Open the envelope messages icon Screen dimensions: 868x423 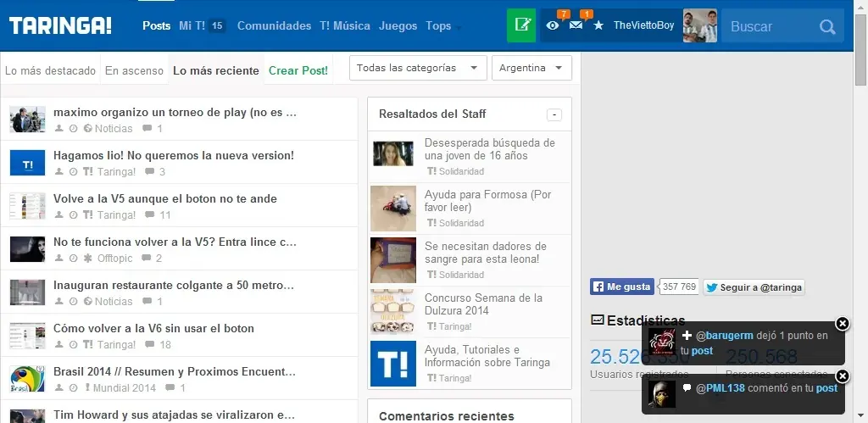(x=576, y=25)
